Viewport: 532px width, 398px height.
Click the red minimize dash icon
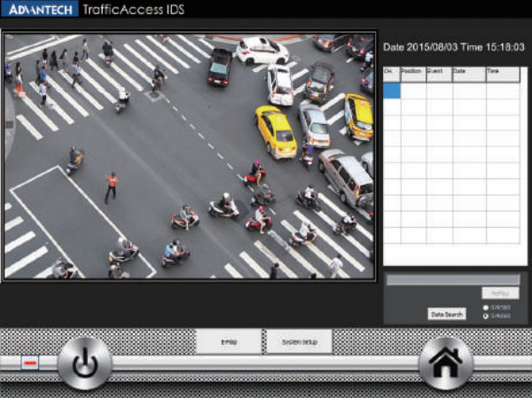(x=30, y=363)
